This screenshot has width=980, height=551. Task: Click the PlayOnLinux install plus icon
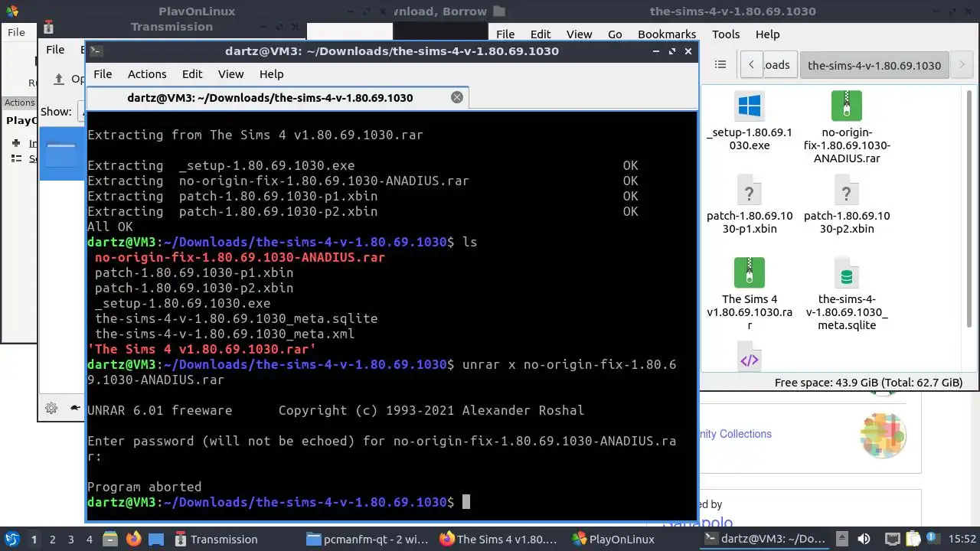tap(16, 143)
